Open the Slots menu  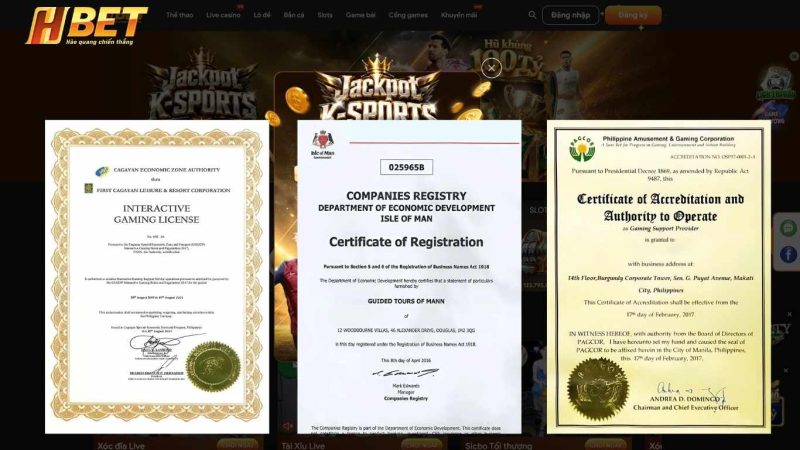pyautogui.click(x=325, y=15)
